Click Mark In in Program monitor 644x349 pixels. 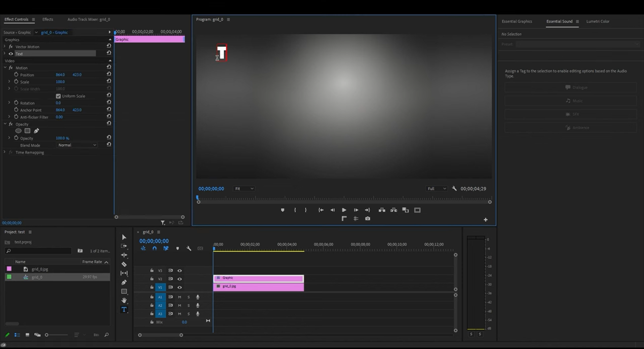pos(295,210)
